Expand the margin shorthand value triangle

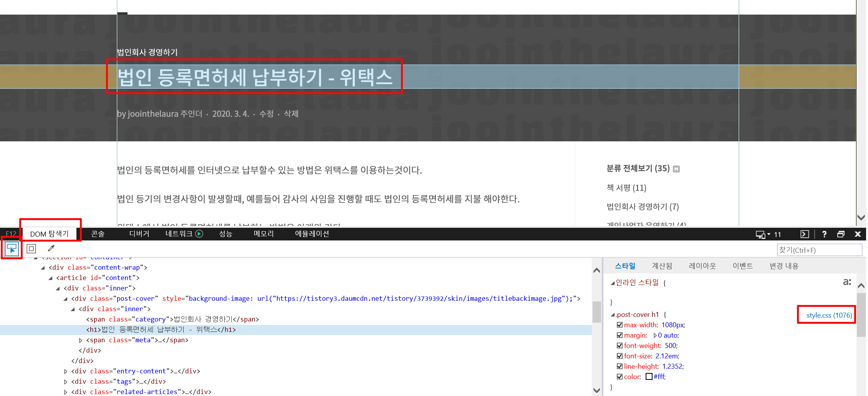tap(655, 335)
